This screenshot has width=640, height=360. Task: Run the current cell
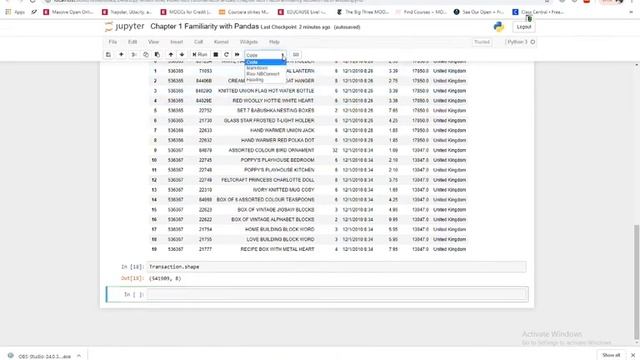tap(200, 55)
